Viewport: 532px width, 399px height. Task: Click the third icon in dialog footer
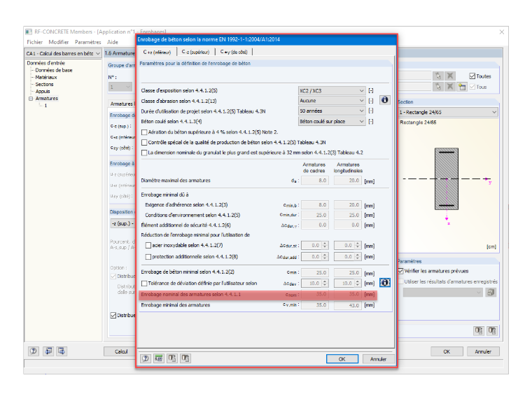click(172, 358)
